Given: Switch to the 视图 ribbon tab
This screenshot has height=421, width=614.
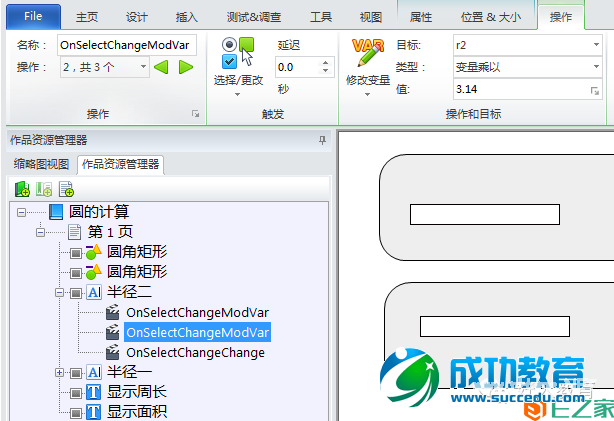Looking at the screenshot, I should [x=371, y=17].
